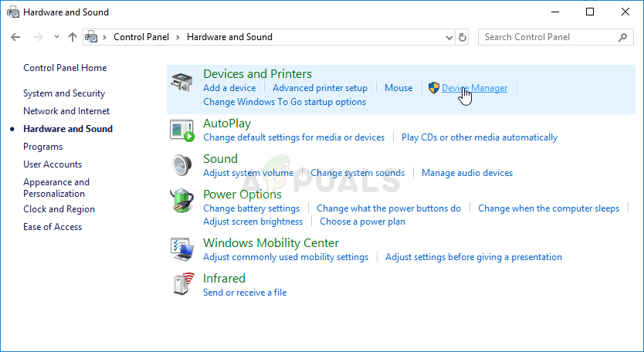Click the Hardware and Sound title bar icon
This screenshot has width=644, height=352.
tap(13, 12)
